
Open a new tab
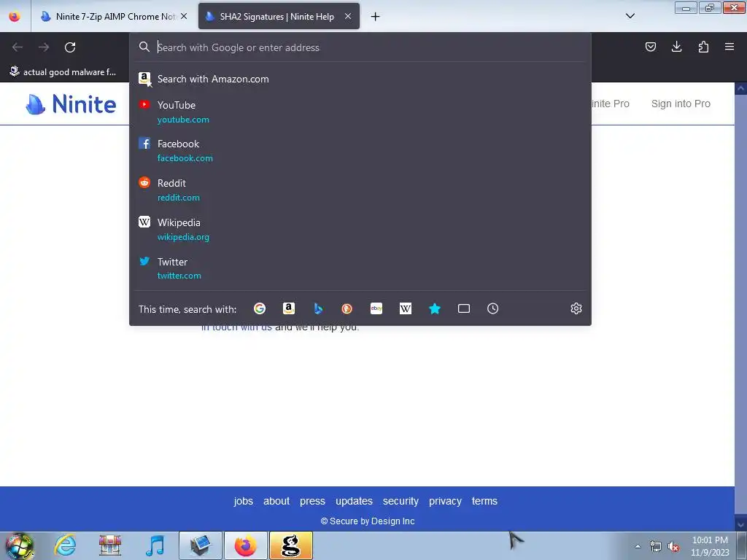coord(376,17)
